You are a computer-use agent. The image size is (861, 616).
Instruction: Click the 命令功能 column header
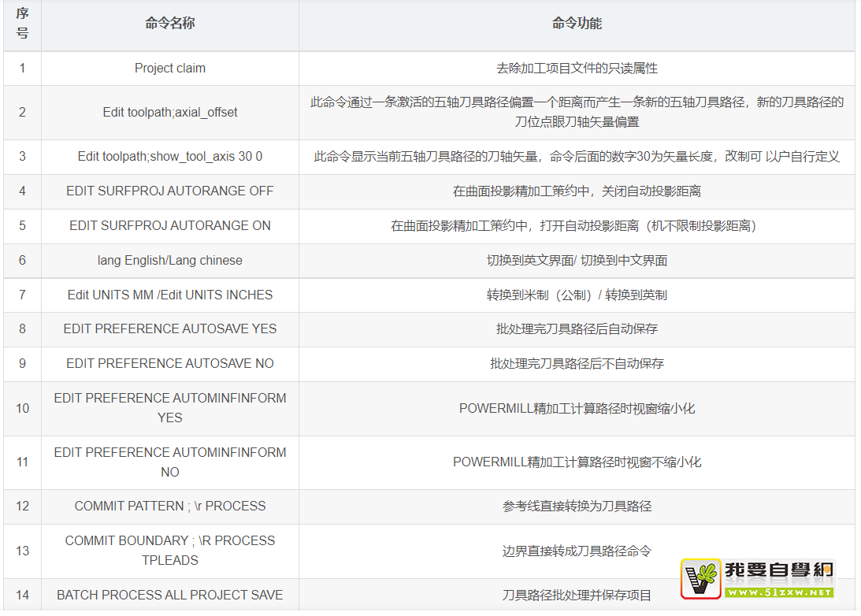pos(577,24)
